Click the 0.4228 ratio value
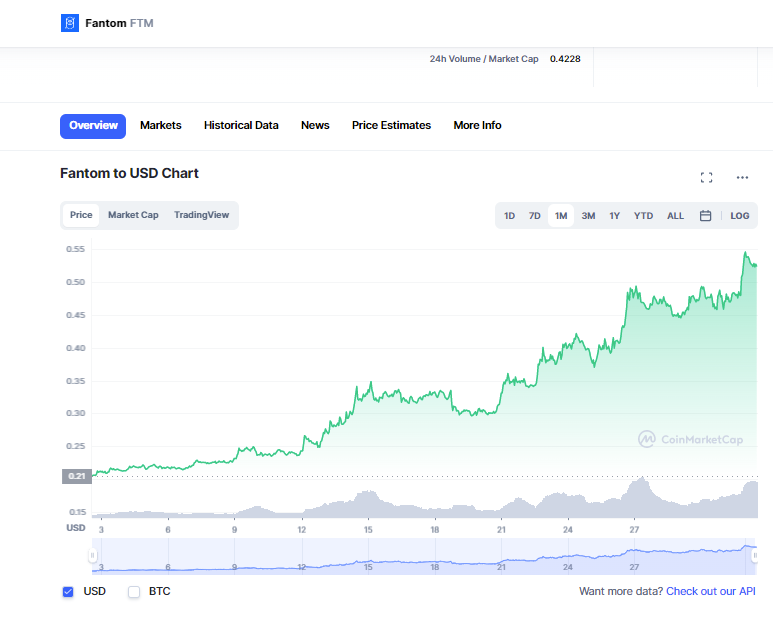This screenshot has height=625, width=773. tap(565, 59)
